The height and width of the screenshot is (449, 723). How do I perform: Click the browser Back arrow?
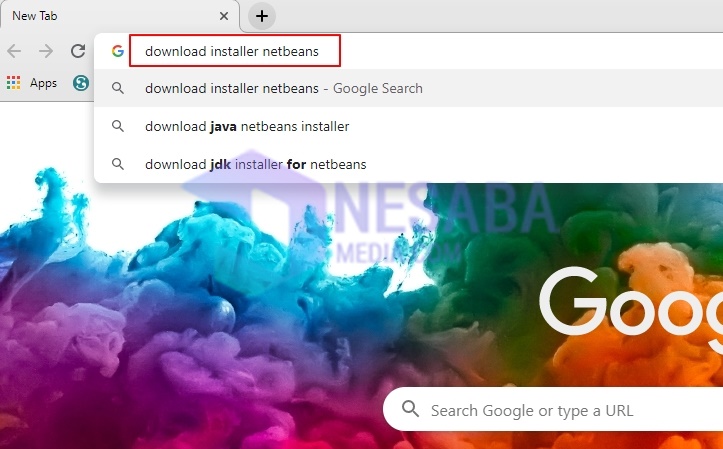tap(14, 51)
